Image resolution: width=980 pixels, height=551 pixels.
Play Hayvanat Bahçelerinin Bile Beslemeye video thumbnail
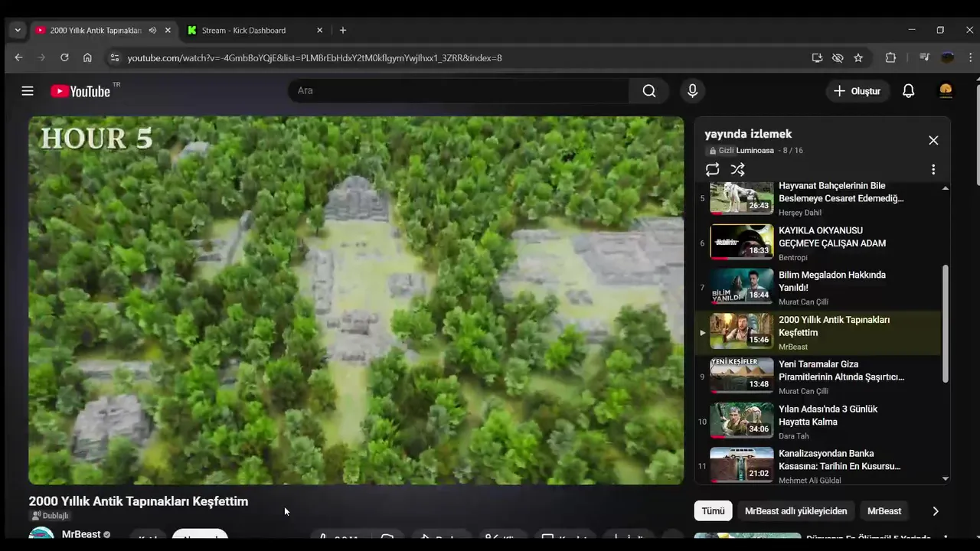pos(741,198)
